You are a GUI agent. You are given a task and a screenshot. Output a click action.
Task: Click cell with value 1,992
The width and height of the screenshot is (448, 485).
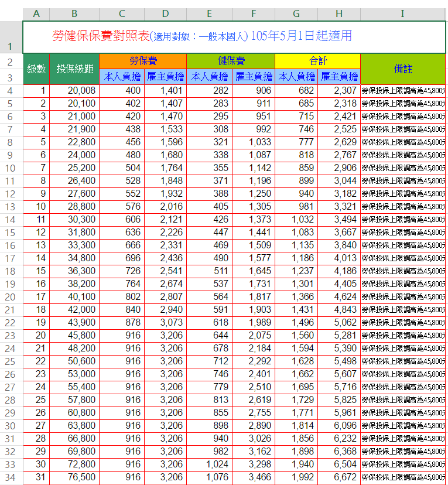(296, 477)
